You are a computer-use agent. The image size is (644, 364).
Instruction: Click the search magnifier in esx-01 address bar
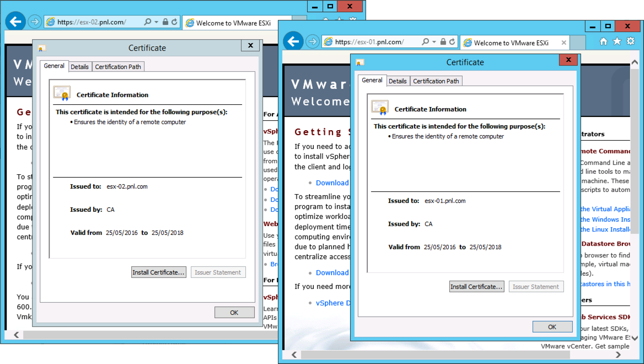[426, 41]
